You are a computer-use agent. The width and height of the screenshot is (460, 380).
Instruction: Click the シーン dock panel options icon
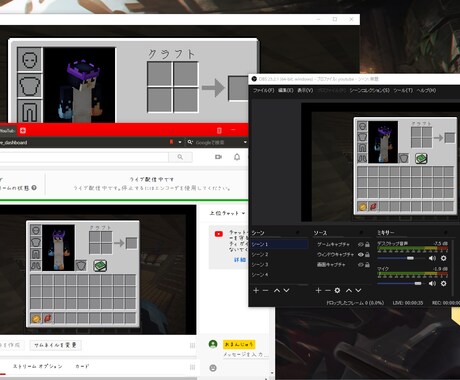(x=298, y=232)
